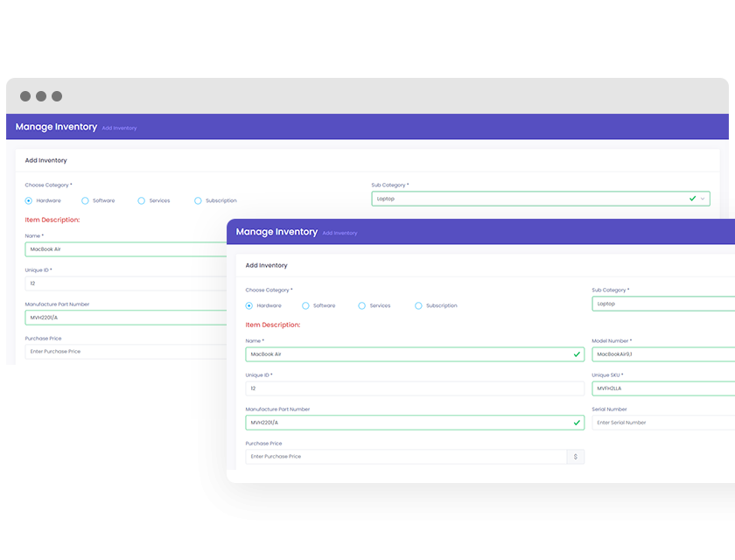735x560 pixels.
Task: Focus the Enter Serial Number input field
Action: pyautogui.click(x=662, y=423)
